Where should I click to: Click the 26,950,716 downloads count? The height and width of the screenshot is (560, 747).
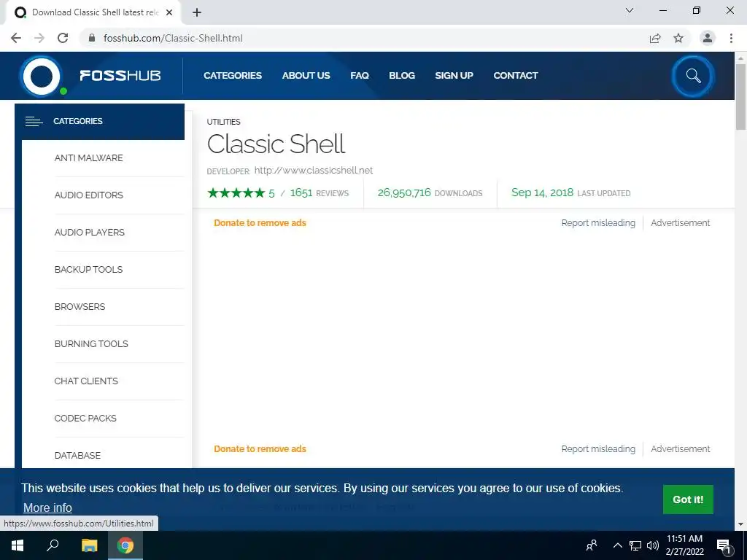point(404,192)
